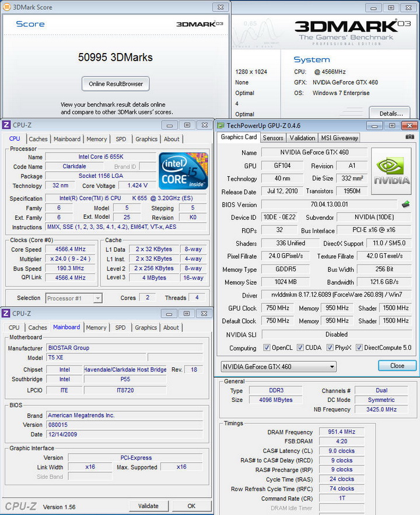Screen dimensions: 420x515
Task: Open Graphics tab in lower CPU-Z
Action: coord(146,327)
